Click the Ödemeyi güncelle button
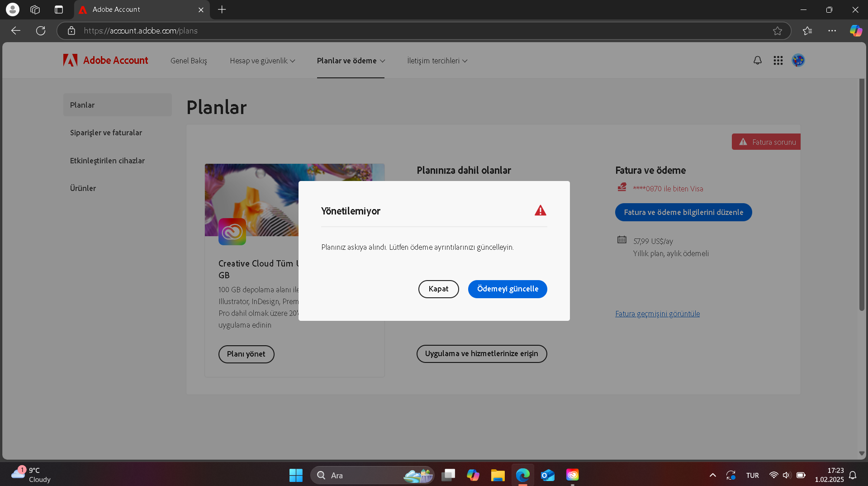 click(x=508, y=289)
